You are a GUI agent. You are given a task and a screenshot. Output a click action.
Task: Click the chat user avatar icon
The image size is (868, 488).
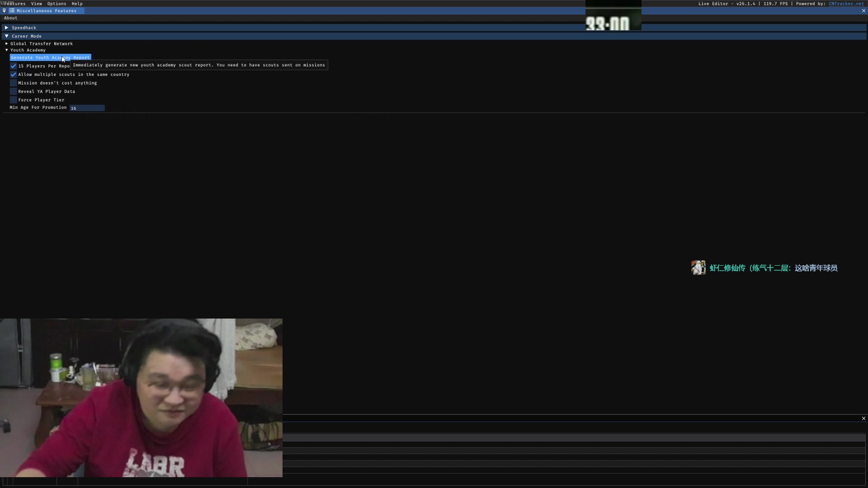(x=698, y=268)
